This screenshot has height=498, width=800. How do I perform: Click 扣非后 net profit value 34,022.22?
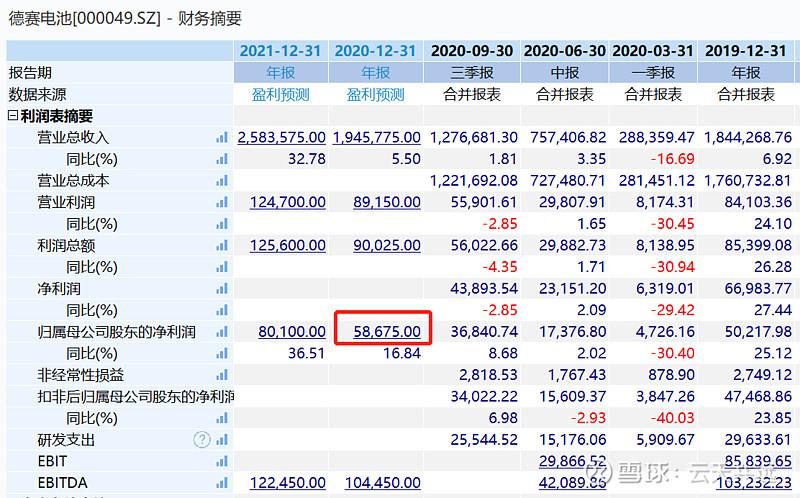[x=484, y=396]
